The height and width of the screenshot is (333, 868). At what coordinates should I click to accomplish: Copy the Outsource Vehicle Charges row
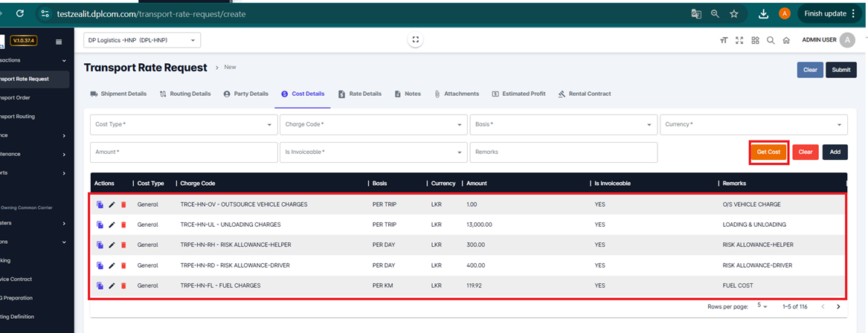click(100, 204)
